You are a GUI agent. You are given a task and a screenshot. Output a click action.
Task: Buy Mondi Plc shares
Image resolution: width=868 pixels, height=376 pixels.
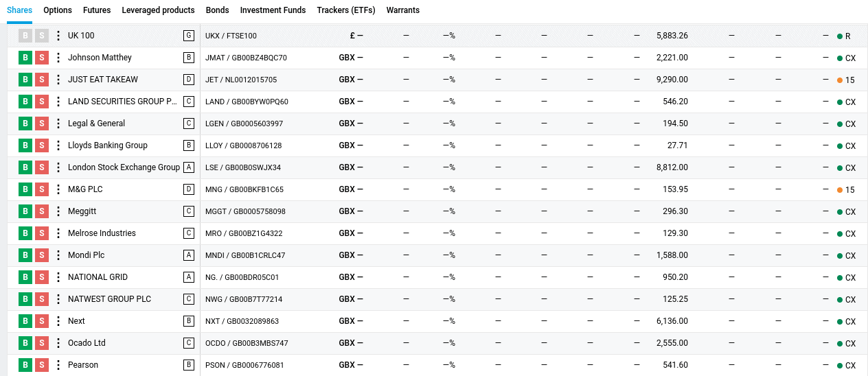[x=25, y=255]
